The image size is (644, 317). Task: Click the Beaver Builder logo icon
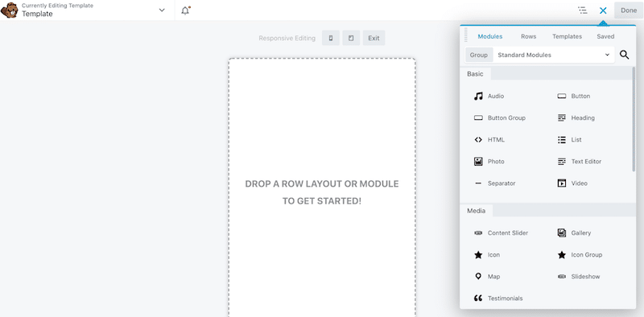point(9,10)
